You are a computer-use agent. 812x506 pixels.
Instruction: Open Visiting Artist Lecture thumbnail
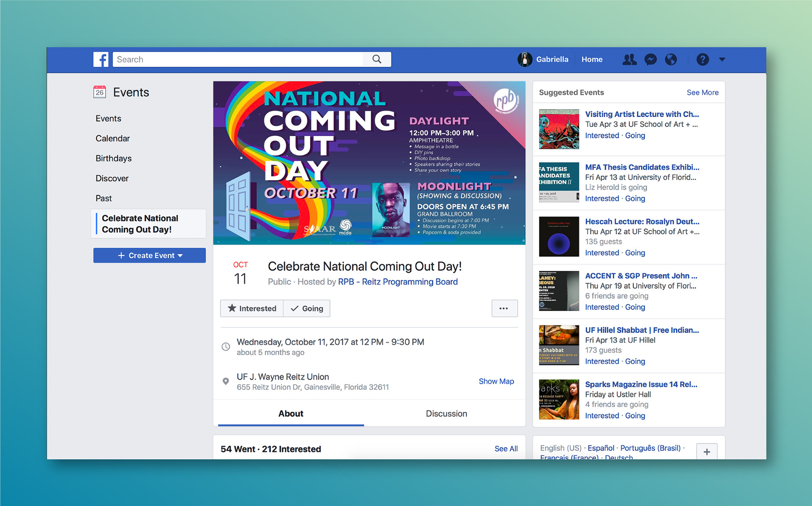559,129
